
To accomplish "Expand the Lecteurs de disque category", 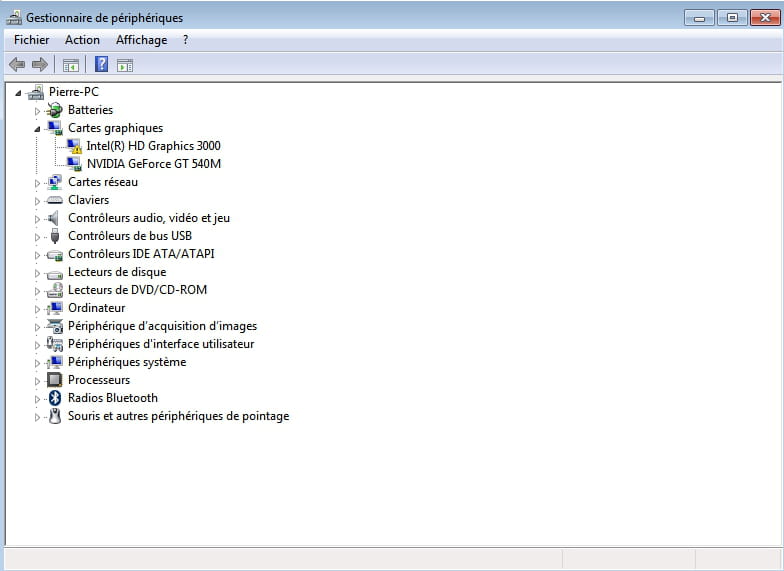I will (38, 272).
